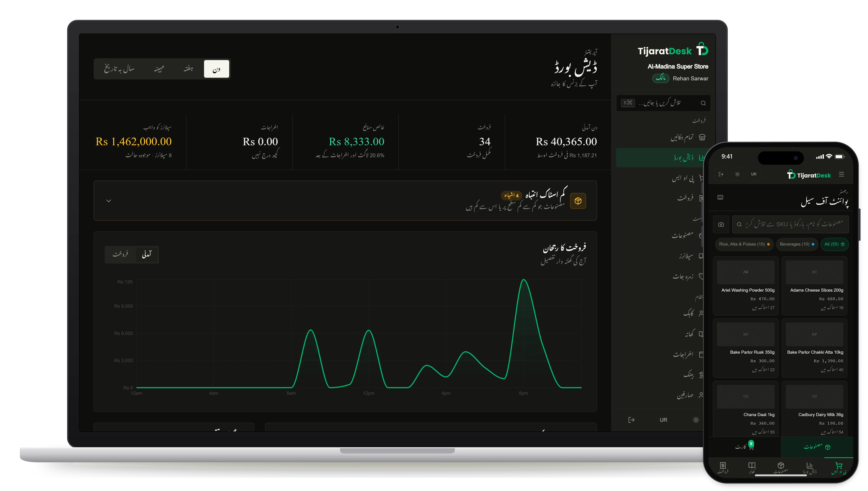The image size is (868, 491).
Task: Click the phone product search field
Action: coord(790,224)
